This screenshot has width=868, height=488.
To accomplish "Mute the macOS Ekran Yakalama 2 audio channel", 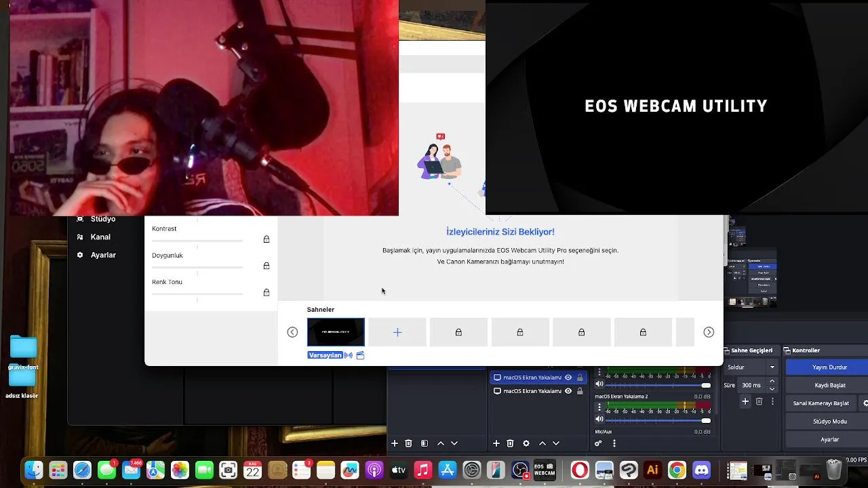I will tap(599, 420).
